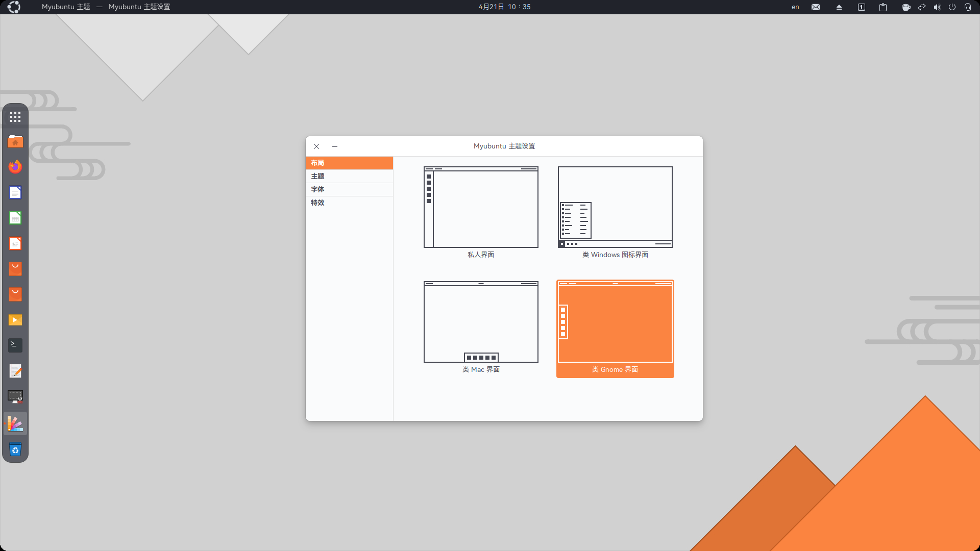The height and width of the screenshot is (551, 980).
Task: Open LibreOffice Impress from the dock
Action: [15, 243]
